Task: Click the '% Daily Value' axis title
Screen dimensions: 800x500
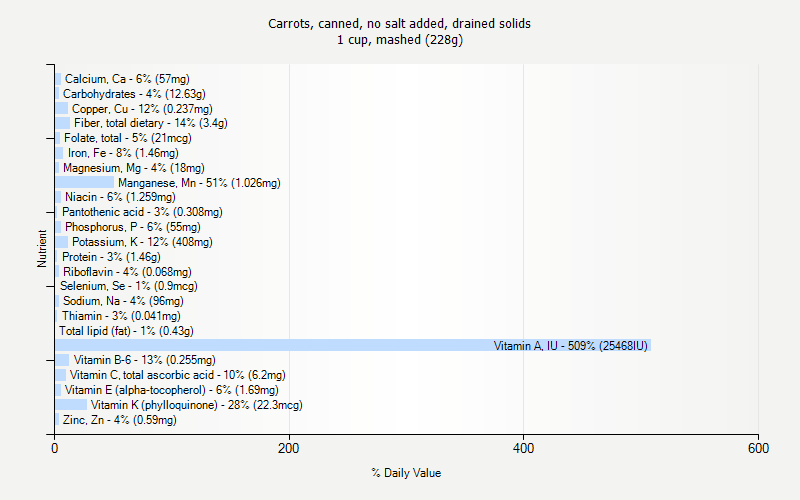Action: tap(406, 473)
